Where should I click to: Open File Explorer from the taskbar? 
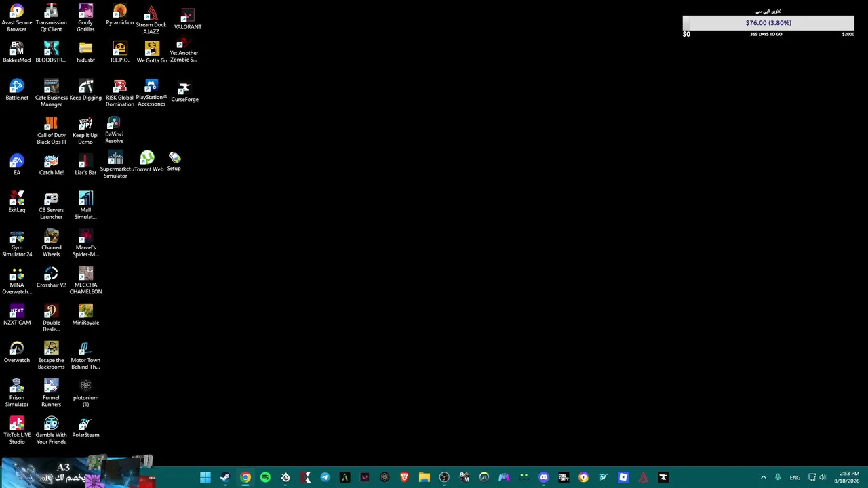click(425, 477)
